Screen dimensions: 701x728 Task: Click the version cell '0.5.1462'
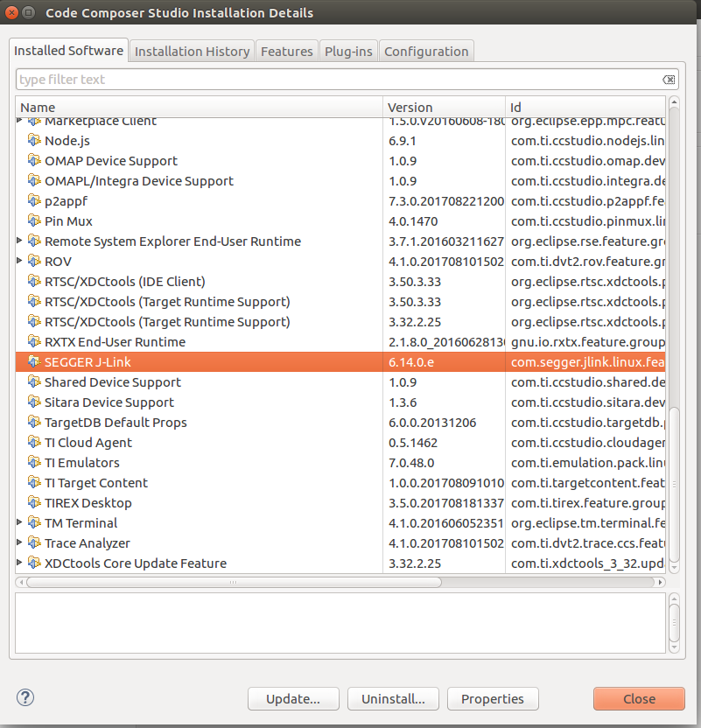pyautogui.click(x=413, y=443)
